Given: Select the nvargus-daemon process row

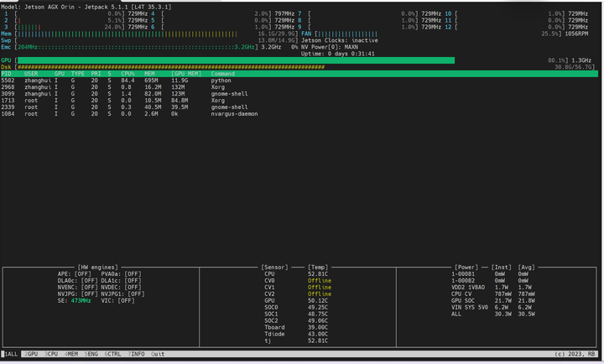Looking at the screenshot, I should (299, 113).
